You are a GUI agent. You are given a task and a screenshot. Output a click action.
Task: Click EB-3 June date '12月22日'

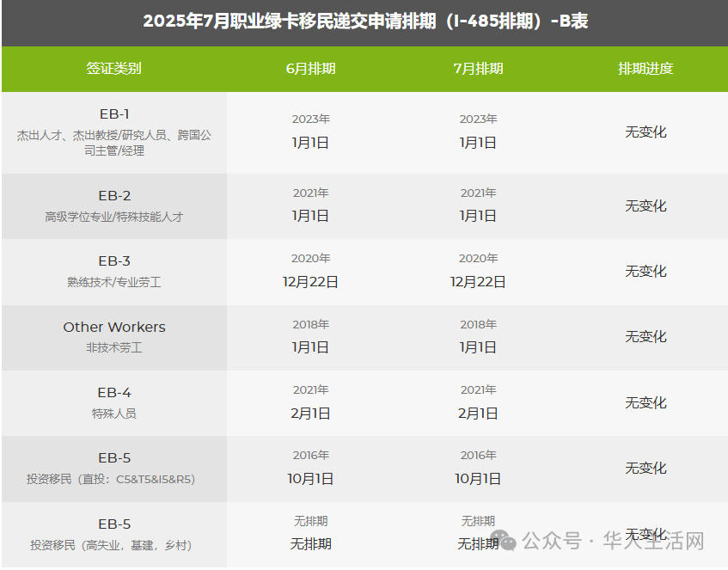pos(310,281)
